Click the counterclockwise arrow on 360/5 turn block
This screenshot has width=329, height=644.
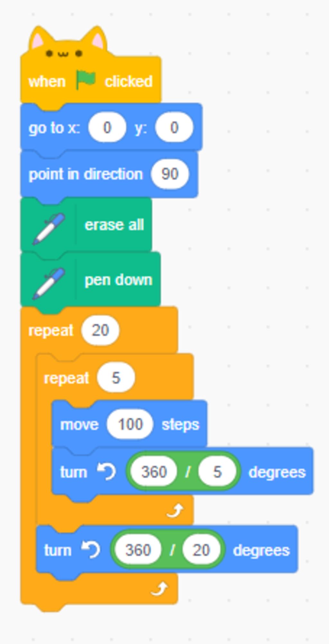tap(106, 472)
